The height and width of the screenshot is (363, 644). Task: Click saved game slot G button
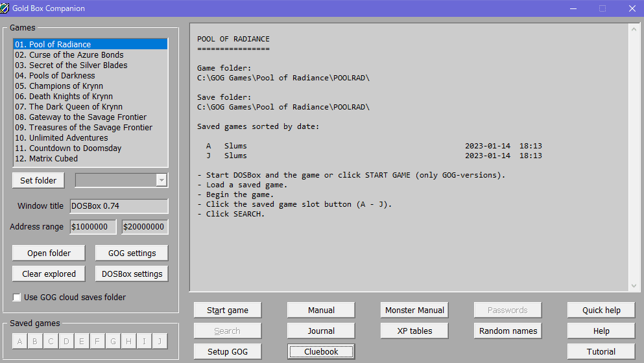[113, 341]
